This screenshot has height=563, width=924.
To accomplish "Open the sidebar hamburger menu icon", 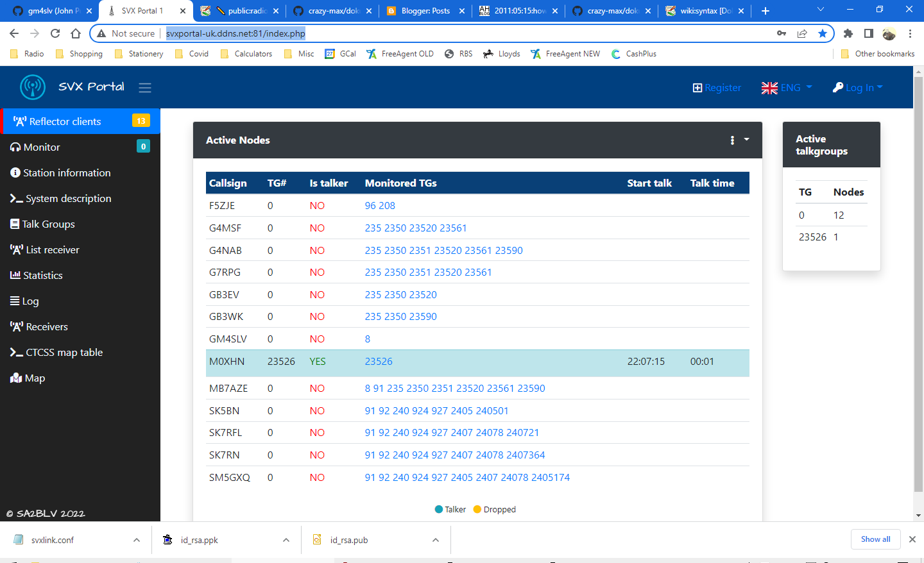I will click(145, 87).
